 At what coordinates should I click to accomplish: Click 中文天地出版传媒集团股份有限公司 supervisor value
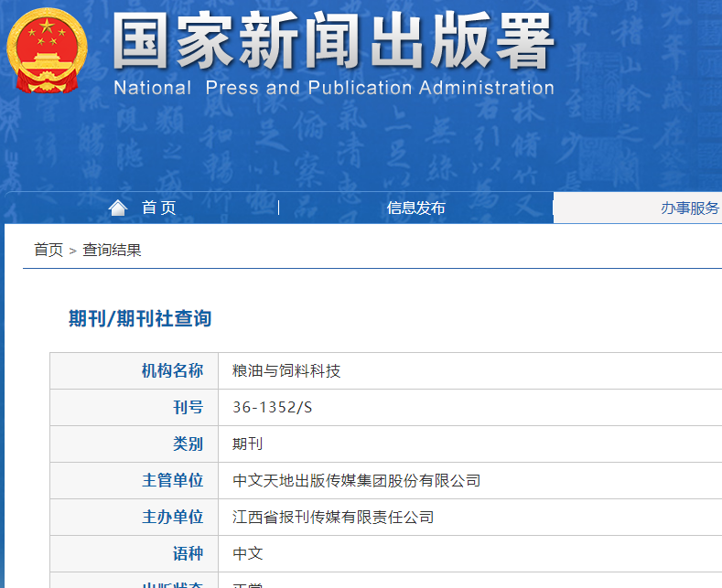356,480
